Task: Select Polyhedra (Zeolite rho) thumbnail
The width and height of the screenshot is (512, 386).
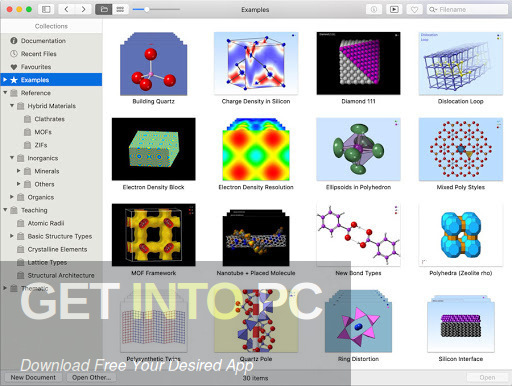Action: 461,235
